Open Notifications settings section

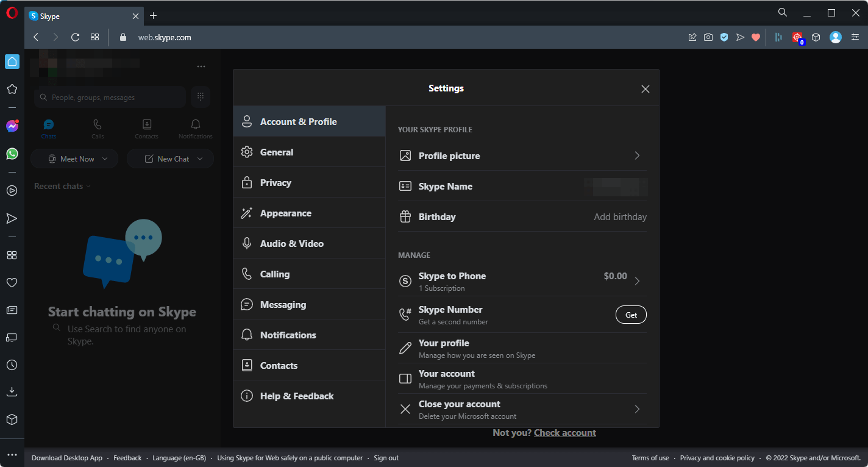(x=310, y=335)
